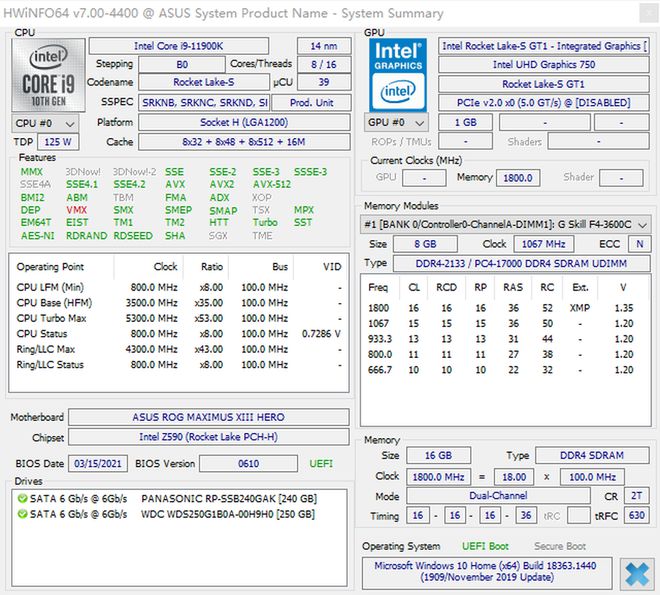Screen dimensions: 660x595
Task: Close summary with the blue X button
Action: tap(636, 574)
